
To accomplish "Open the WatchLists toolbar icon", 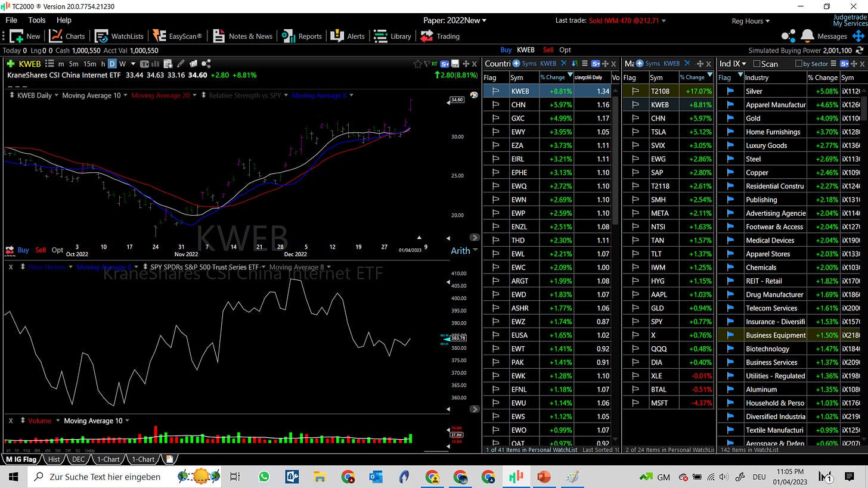I will (x=119, y=36).
